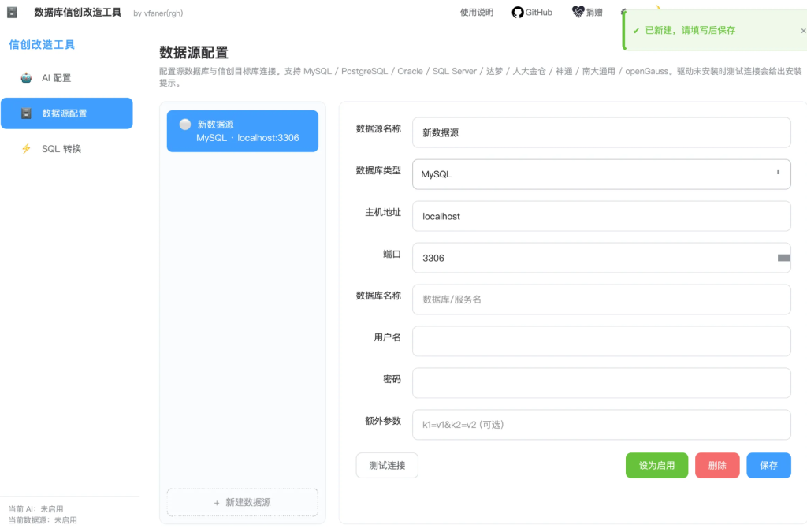807x532 pixels.
Task: Focus the 主机地址 localhost field
Action: pyautogui.click(x=601, y=216)
